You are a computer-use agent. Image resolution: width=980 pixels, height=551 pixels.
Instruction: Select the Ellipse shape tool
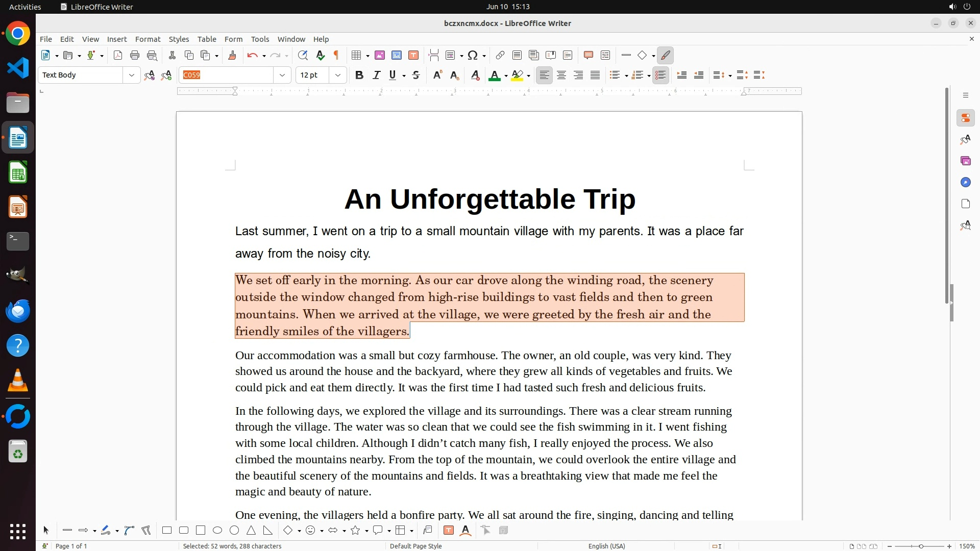(x=217, y=531)
